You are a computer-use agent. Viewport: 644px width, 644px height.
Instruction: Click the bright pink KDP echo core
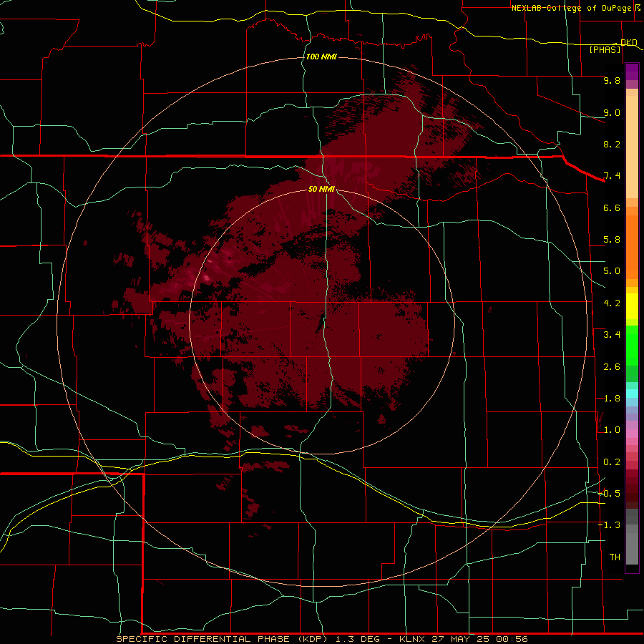click(x=206, y=278)
